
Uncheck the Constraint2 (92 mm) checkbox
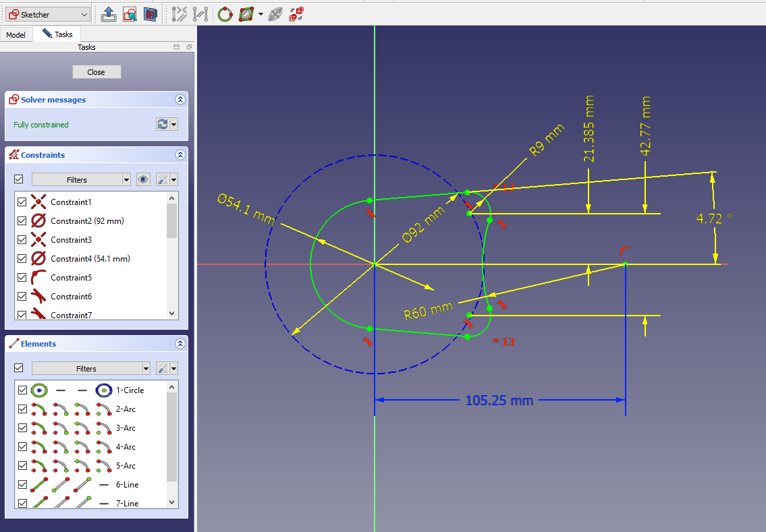22,221
